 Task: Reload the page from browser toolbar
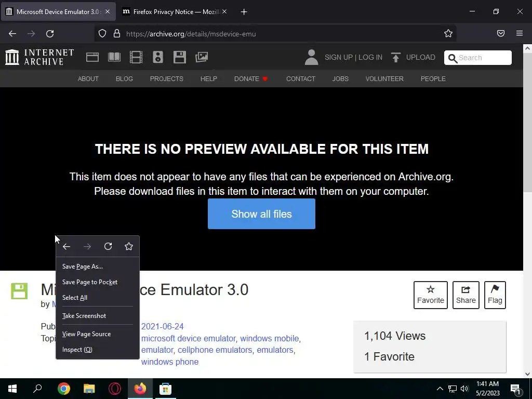click(50, 34)
